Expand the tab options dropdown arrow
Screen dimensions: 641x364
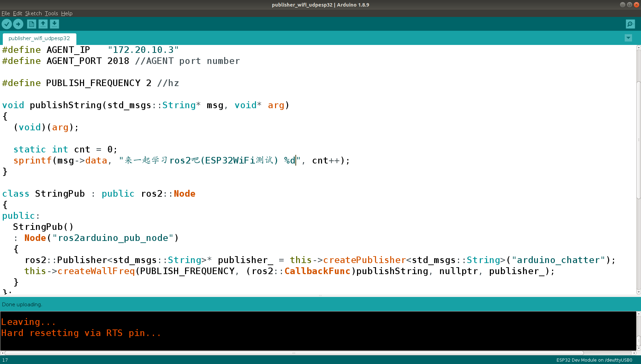point(629,38)
